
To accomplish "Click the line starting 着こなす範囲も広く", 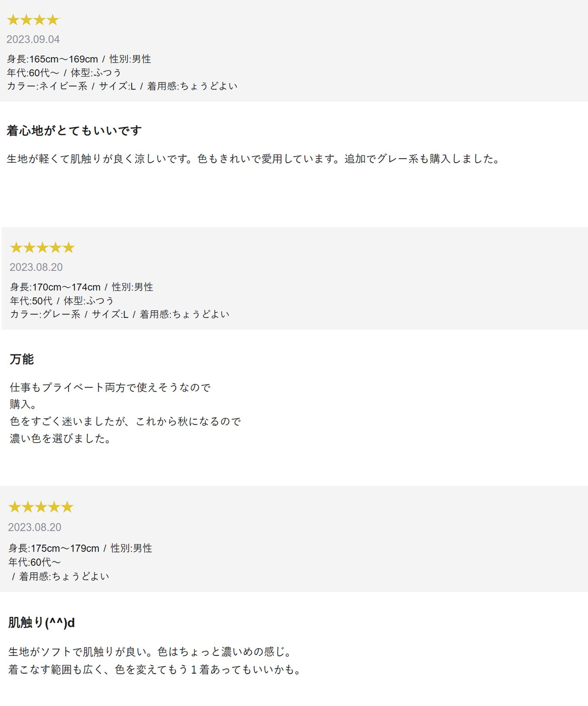I will click(155, 670).
